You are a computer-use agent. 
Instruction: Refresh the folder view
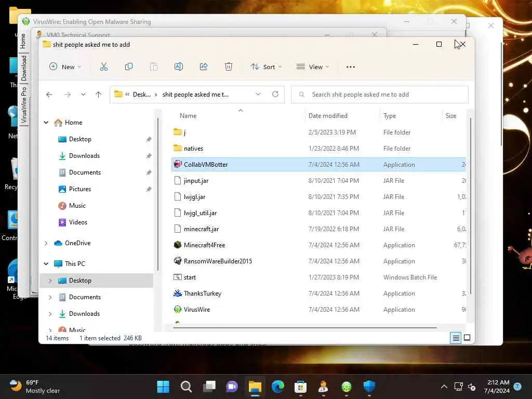(275, 95)
